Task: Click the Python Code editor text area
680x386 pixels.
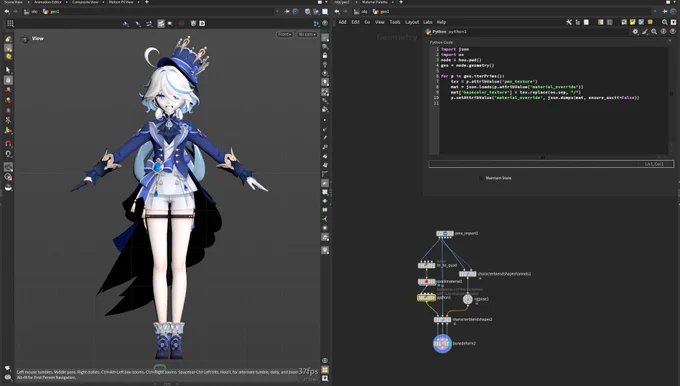Action: 554,101
